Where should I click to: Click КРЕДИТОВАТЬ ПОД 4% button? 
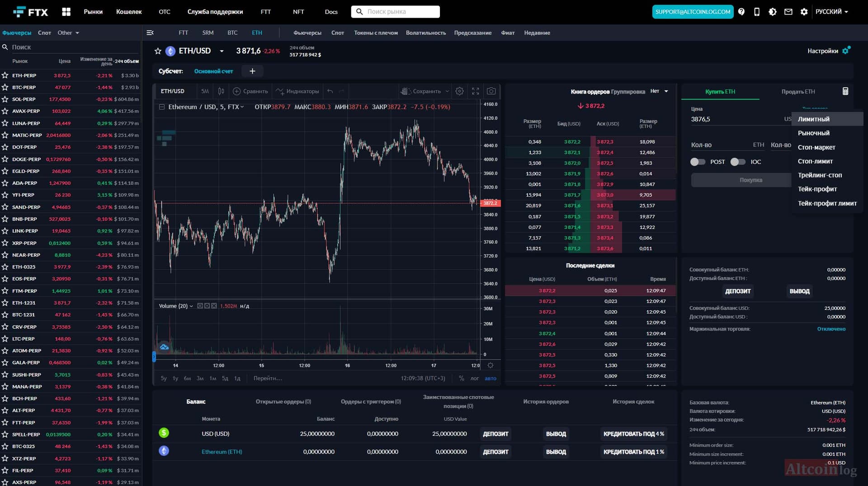coord(634,434)
